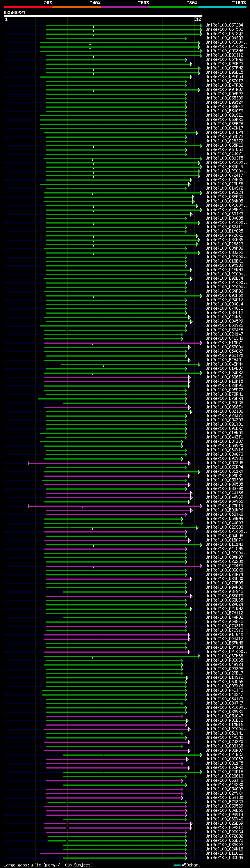Click the purple alignment bar of UniRef100_C7MC19
Image resolution: width=250 pixels, height=868 pixels.
115,506
